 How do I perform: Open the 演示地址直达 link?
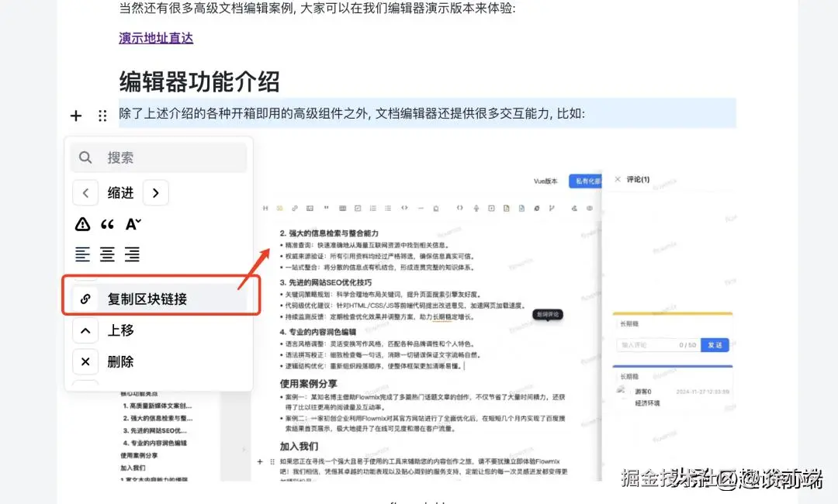coord(156,38)
